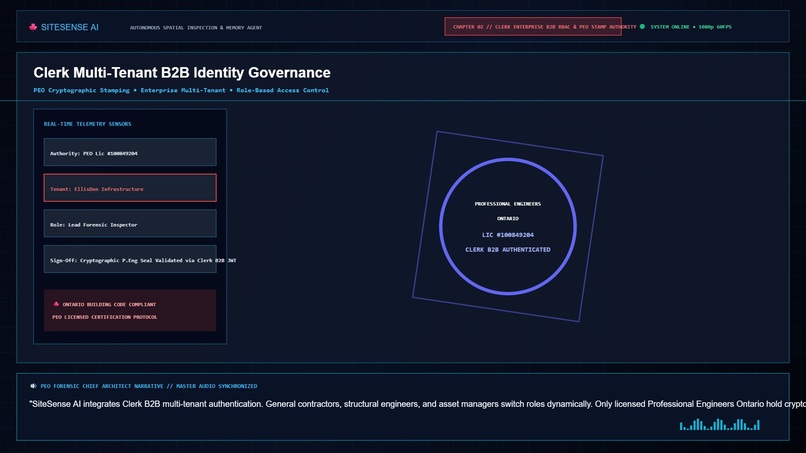
Task: Click the speaker icon in narrative panel
Action: click(33, 386)
